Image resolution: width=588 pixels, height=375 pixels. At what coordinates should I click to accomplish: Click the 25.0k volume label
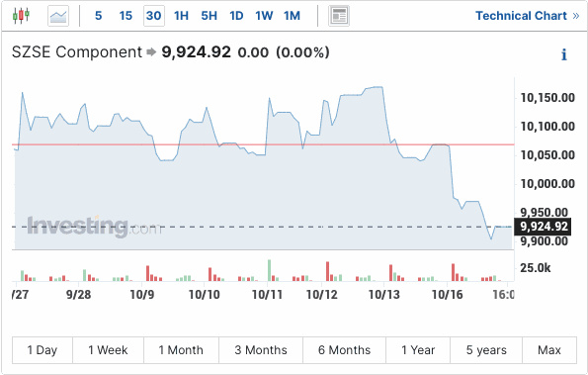(536, 268)
